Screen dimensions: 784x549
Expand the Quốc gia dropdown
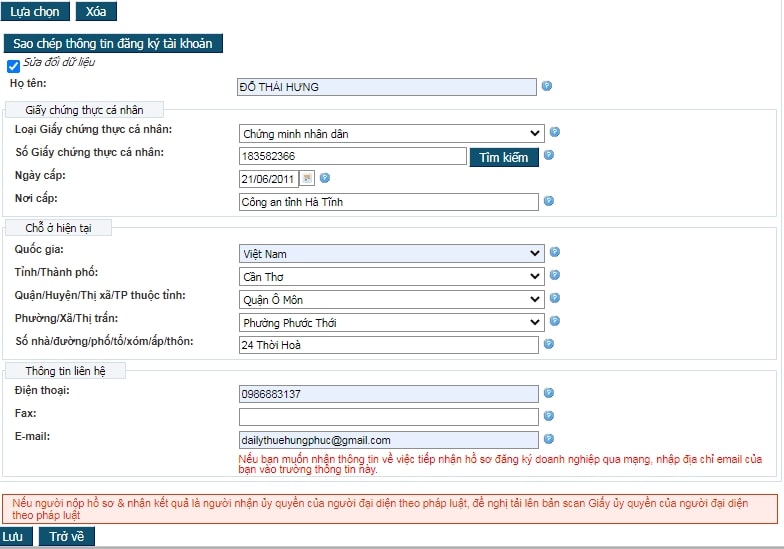click(x=392, y=254)
